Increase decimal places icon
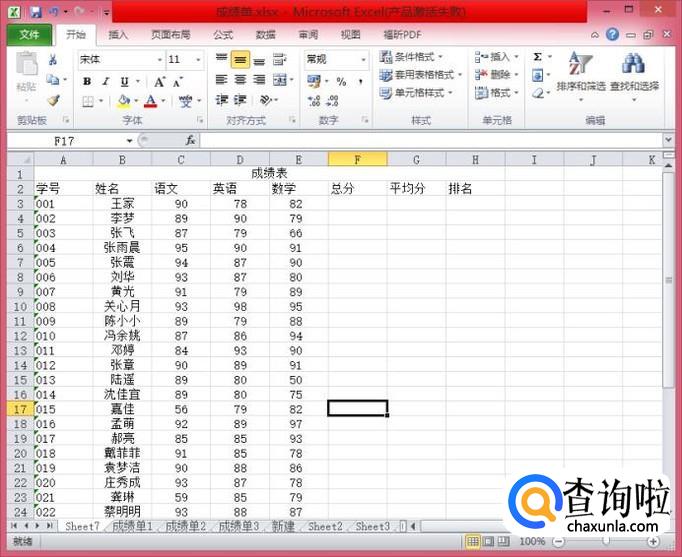The width and height of the screenshot is (682, 557). [x=314, y=101]
